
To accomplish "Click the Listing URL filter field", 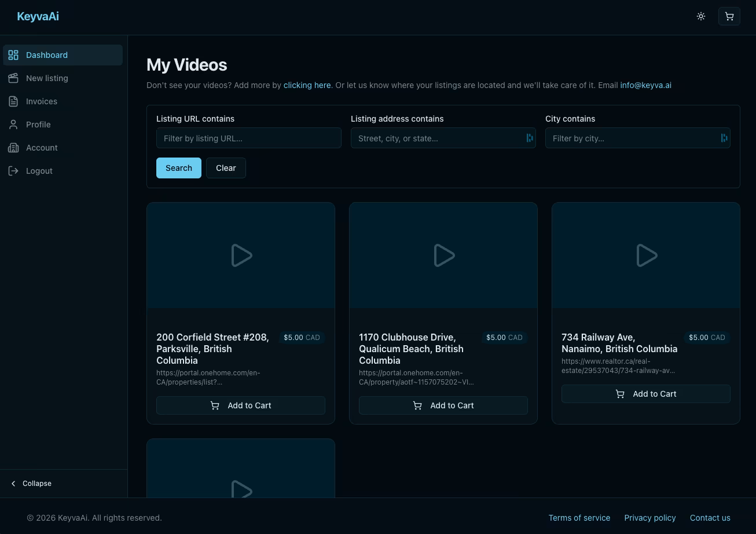I will (x=248, y=138).
